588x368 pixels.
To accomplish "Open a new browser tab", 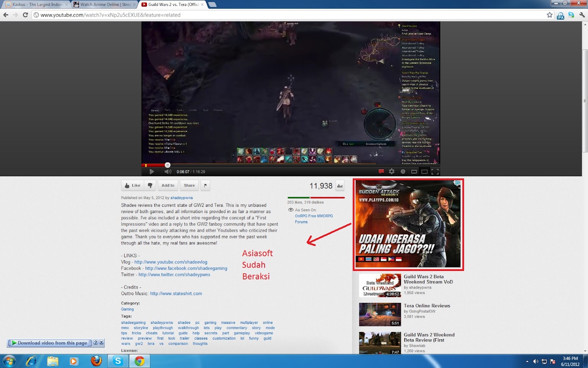I will [x=212, y=4].
